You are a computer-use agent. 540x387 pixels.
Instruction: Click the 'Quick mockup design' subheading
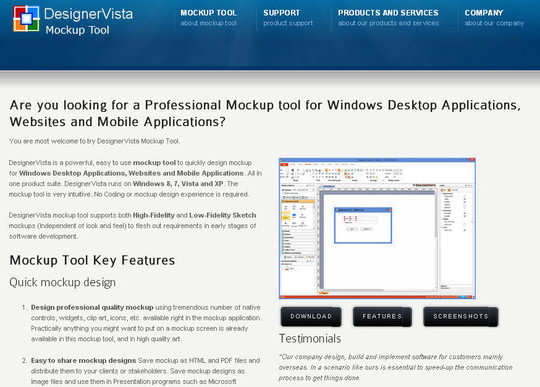62,282
